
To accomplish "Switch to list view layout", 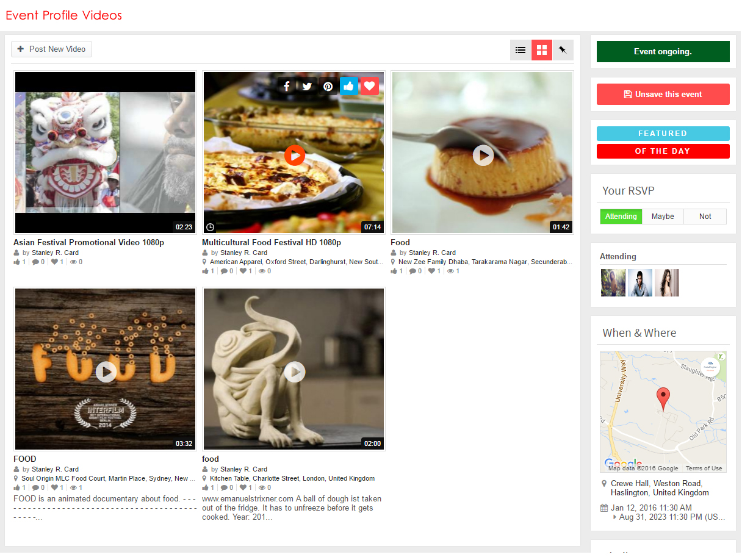I will click(520, 50).
